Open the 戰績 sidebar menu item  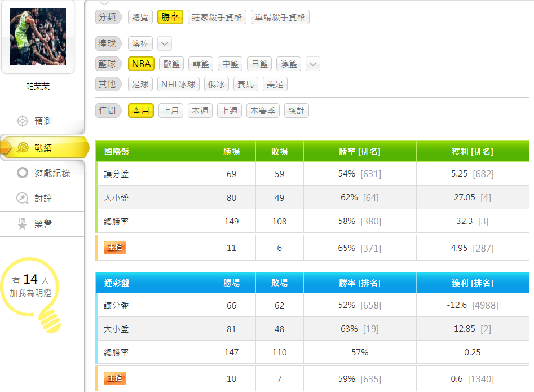click(x=45, y=148)
